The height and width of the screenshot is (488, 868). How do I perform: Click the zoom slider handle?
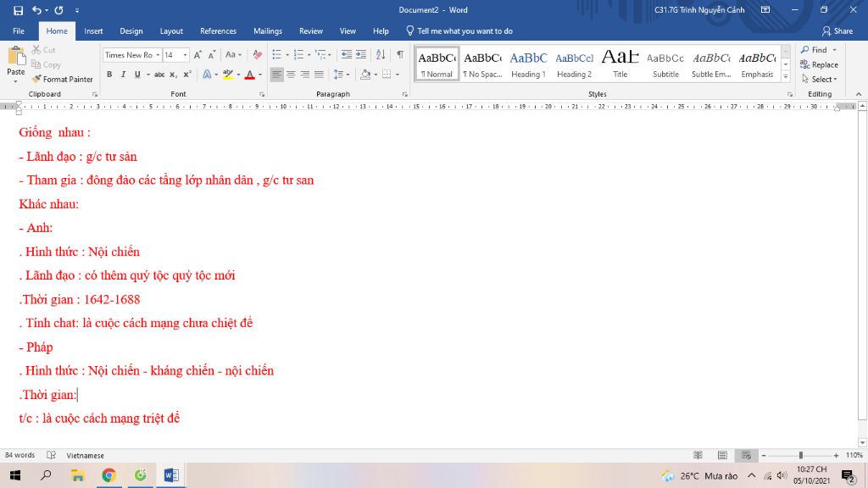pyautogui.click(x=800, y=455)
